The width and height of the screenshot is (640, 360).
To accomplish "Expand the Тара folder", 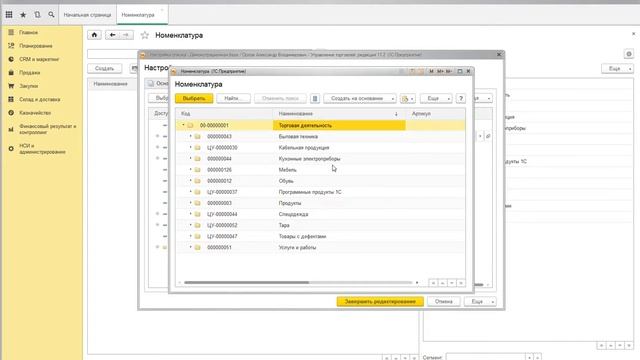I will point(191,225).
